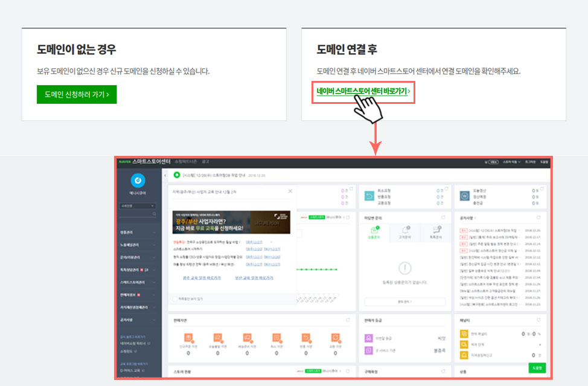Expand the 노출채널관리 sidebar menu
Image resolution: width=588 pixels, height=386 pixels.
137,245
